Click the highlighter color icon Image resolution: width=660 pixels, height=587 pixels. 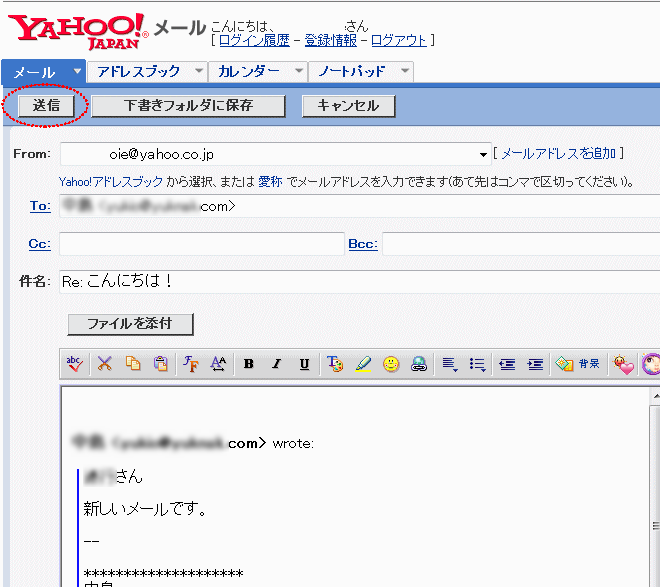pos(363,365)
